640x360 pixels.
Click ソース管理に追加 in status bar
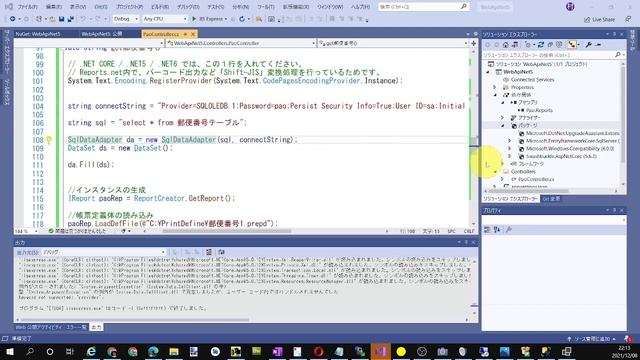click(x=591, y=339)
